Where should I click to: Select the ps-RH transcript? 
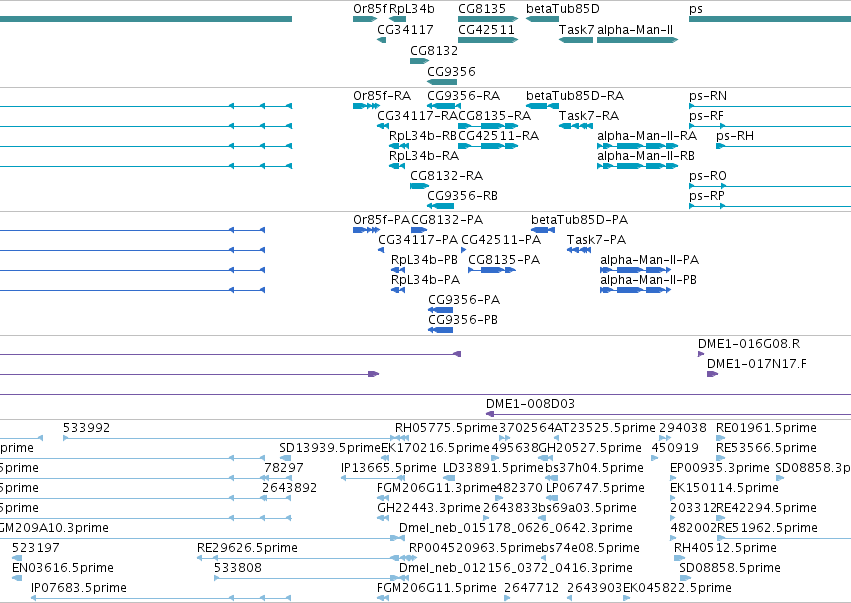pyautogui.click(x=784, y=147)
